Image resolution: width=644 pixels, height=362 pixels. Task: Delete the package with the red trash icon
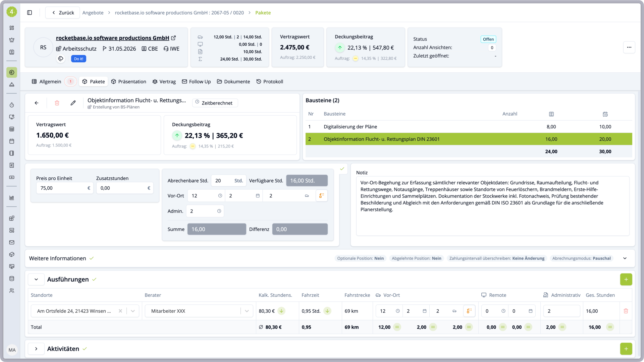point(57,103)
